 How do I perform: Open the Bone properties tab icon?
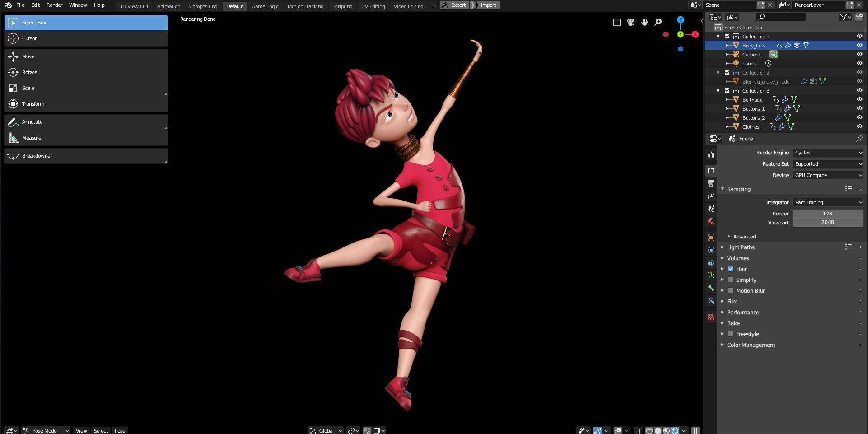[x=711, y=288]
